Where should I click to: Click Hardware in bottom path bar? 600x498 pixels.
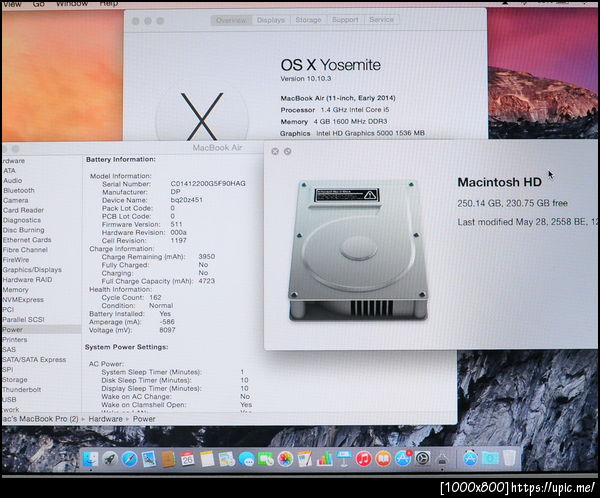106,419
